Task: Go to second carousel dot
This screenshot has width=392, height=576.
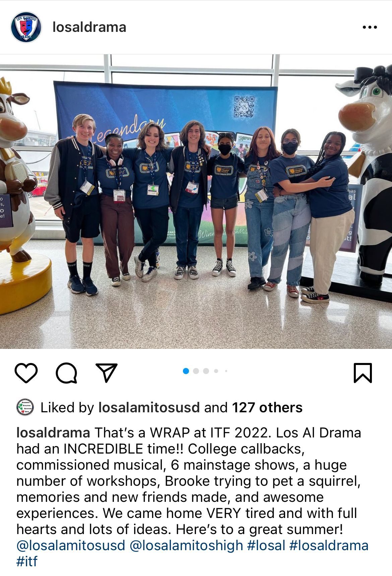Action: click(196, 371)
